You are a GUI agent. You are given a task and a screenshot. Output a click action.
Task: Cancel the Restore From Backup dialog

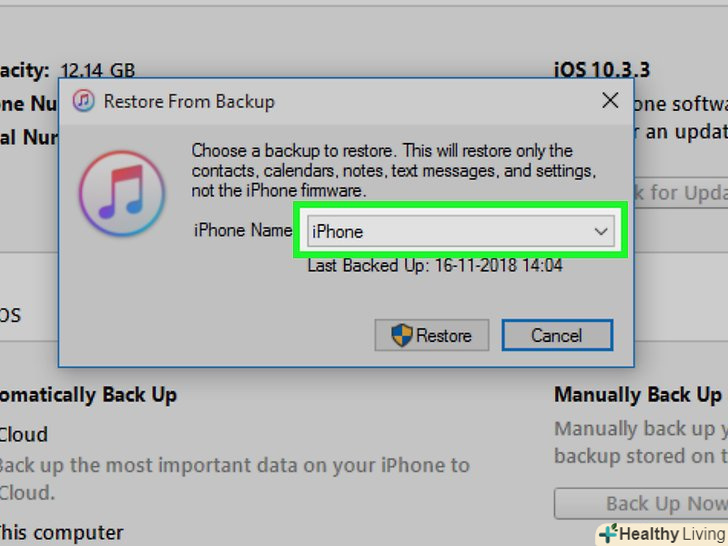point(557,335)
